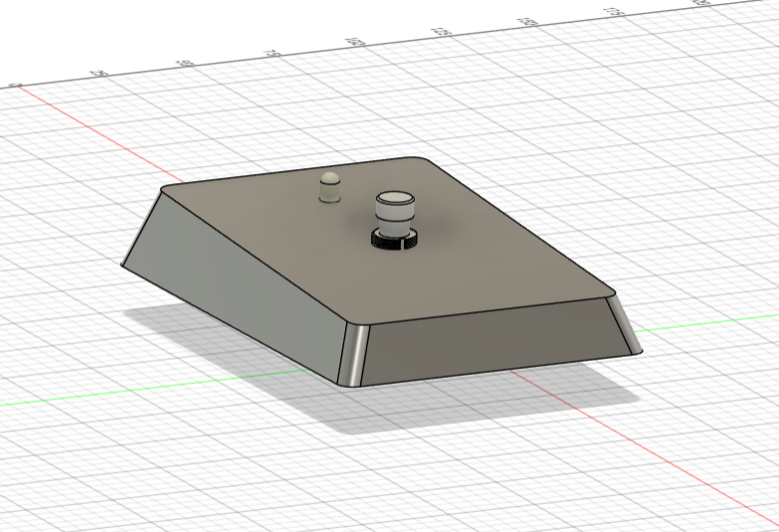Click the 175 grid label on the ruler

(x=613, y=13)
